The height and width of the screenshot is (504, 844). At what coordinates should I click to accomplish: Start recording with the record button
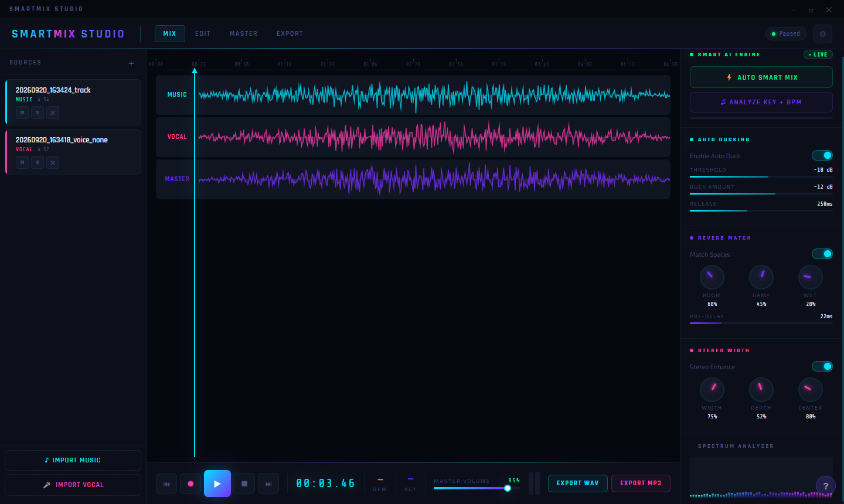click(x=190, y=484)
